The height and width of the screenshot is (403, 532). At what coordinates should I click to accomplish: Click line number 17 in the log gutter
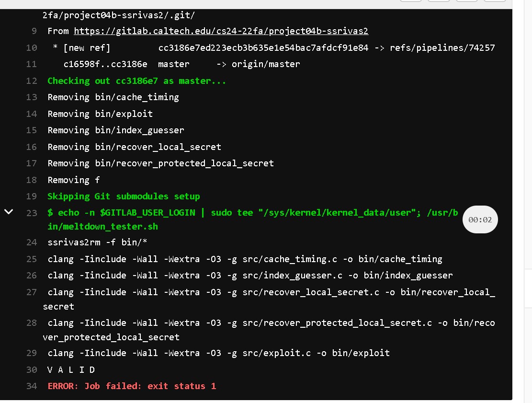[x=32, y=163]
